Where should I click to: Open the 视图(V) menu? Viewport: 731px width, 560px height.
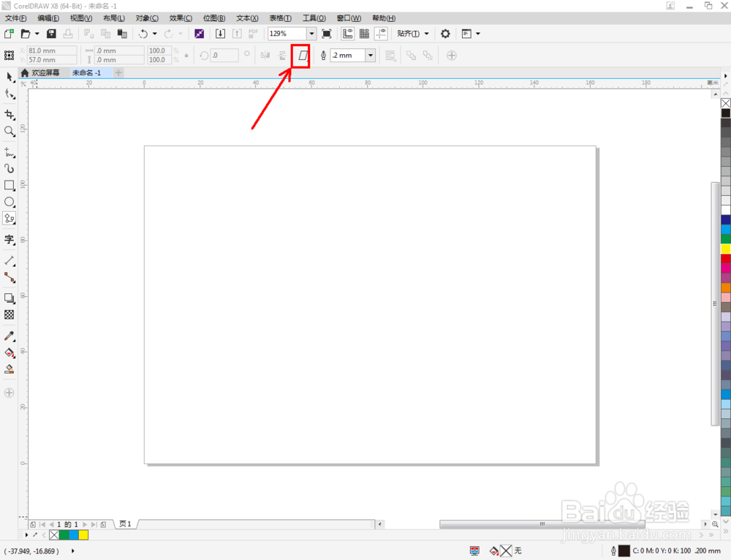[80, 18]
